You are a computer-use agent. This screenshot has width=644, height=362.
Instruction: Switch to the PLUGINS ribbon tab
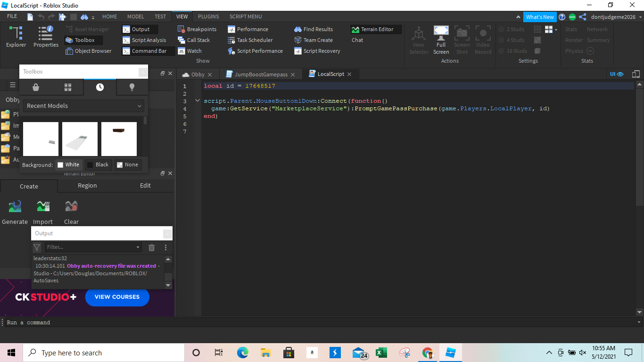point(208,16)
